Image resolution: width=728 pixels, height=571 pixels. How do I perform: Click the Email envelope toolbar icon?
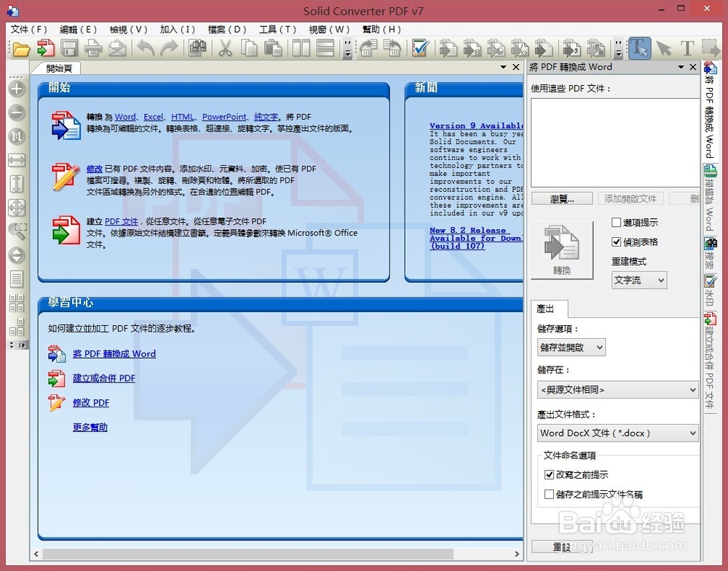click(x=117, y=48)
